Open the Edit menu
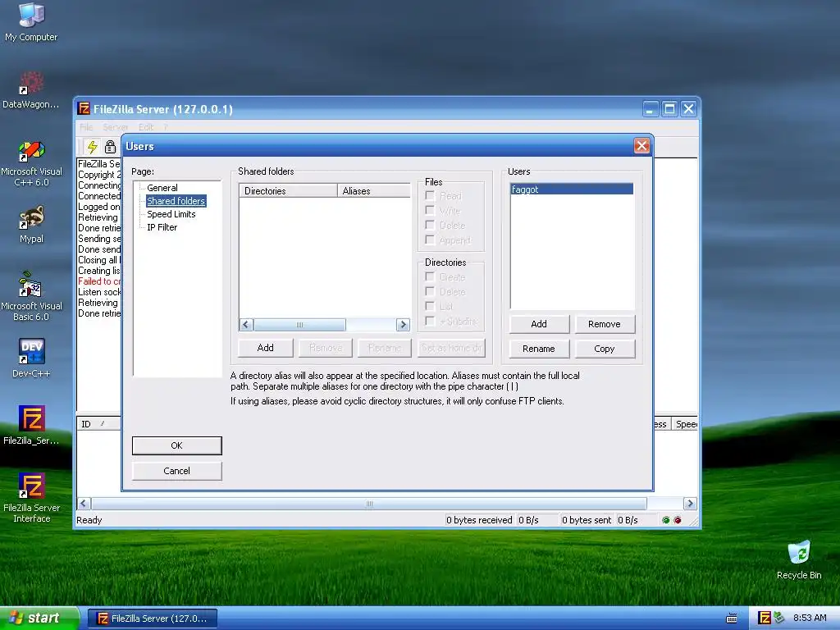 click(146, 127)
